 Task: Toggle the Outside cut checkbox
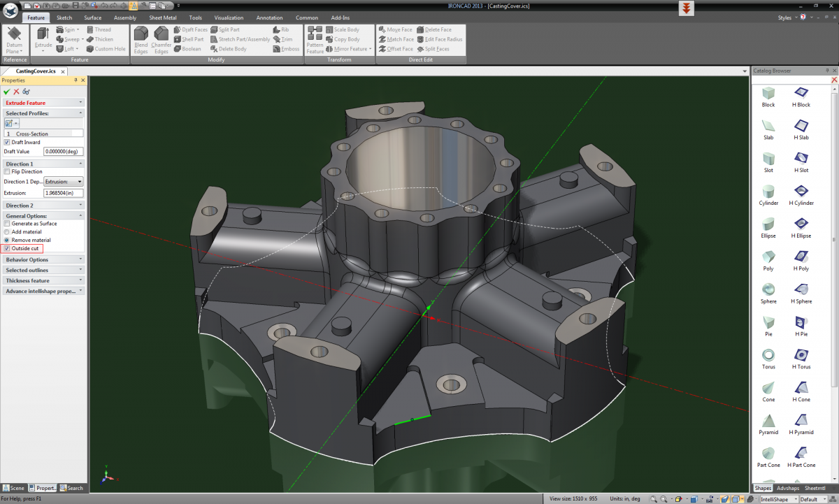pyautogui.click(x=7, y=248)
